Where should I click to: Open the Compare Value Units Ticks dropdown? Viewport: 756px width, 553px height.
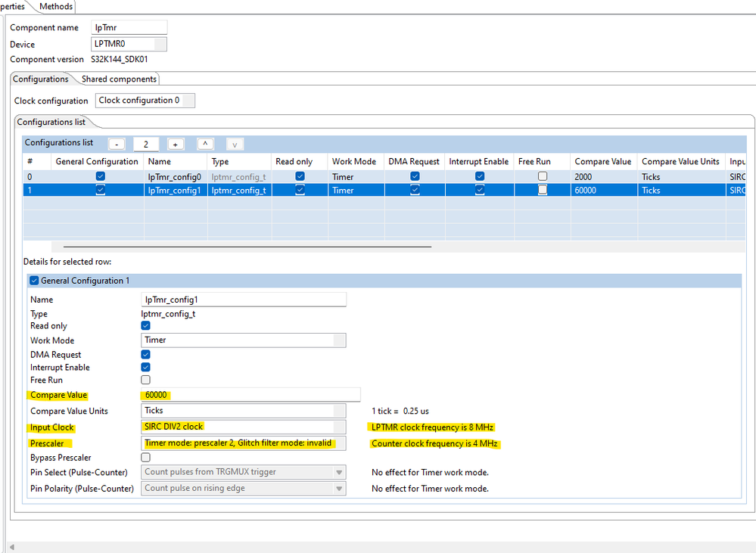[x=244, y=411]
